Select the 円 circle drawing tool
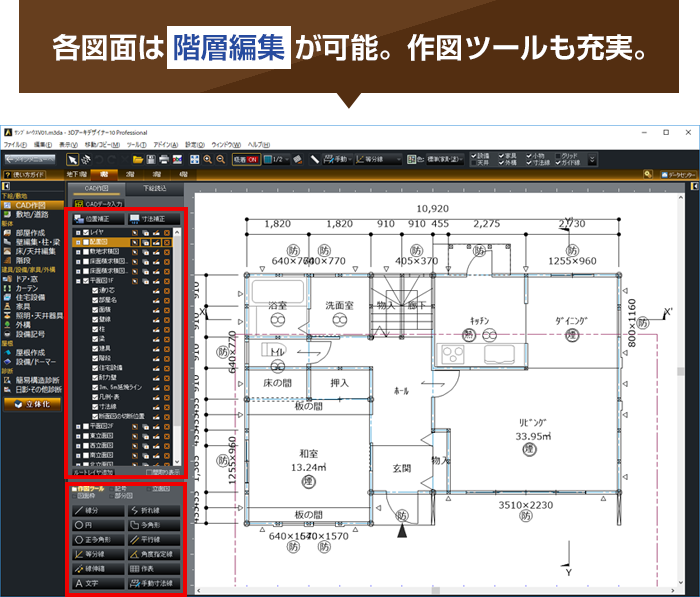The image size is (700, 597). (x=97, y=525)
